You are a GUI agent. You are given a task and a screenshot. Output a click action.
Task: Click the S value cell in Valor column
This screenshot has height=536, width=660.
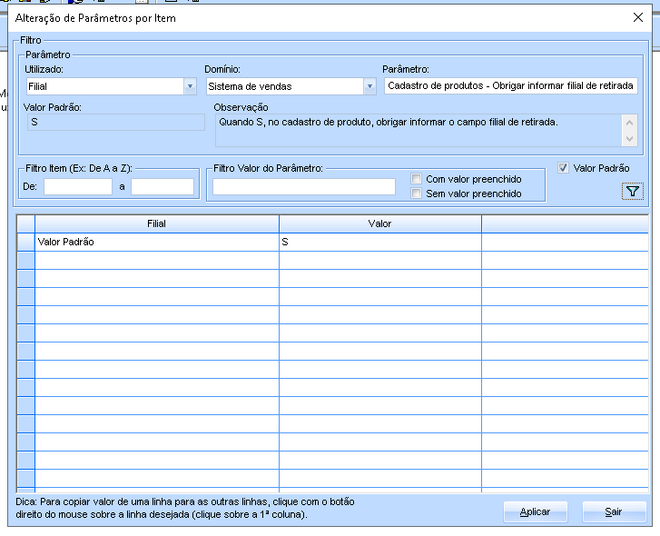tap(380, 242)
